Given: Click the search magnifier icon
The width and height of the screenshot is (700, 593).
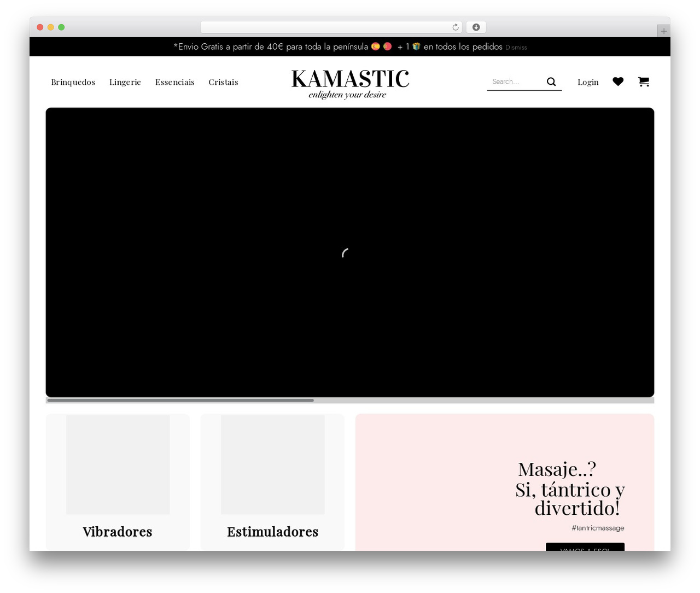Looking at the screenshot, I should (x=551, y=82).
